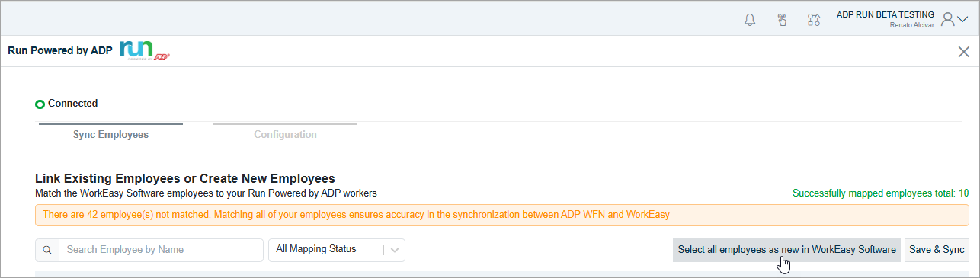Click the hand tap gesture icon
Screen dimensions: 980x278
782,20
